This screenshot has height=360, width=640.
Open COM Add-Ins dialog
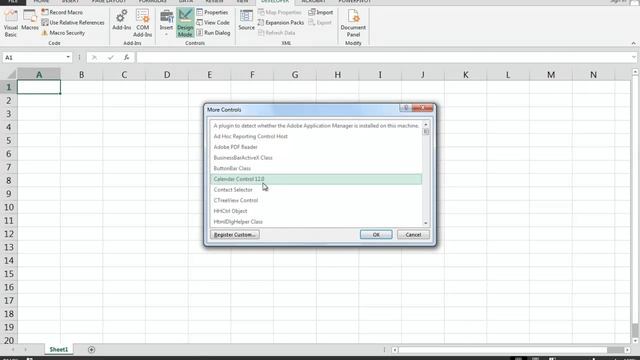142,24
